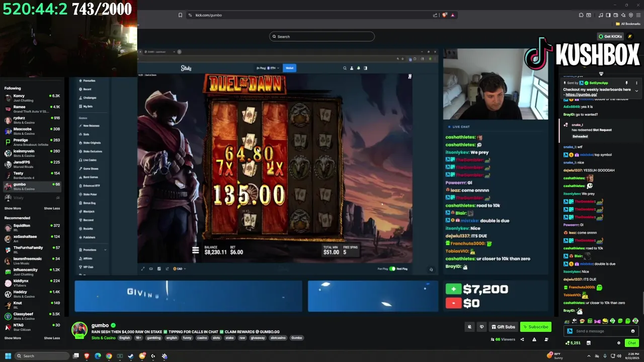Viewport: 644px width, 362px height.
Task: Select Live Casino in Stake sidebar
Action: click(89, 160)
